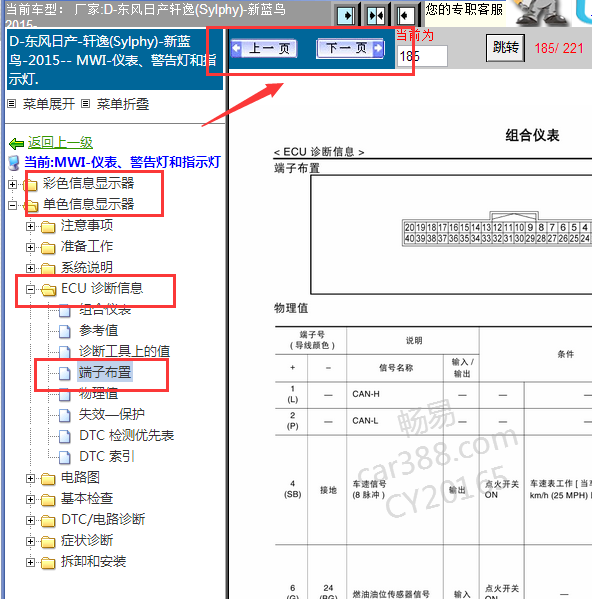Image resolution: width=592 pixels, height=599 pixels.
Task: Open the 系统说明 folder label
Action: pyautogui.click(x=87, y=267)
